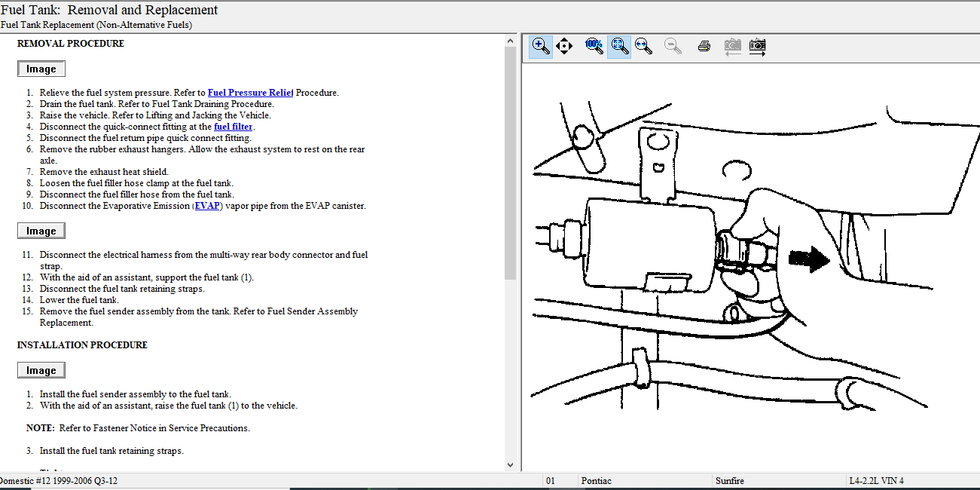Click status bar model 'Sunfire'
The image size is (980, 490).
(729, 481)
